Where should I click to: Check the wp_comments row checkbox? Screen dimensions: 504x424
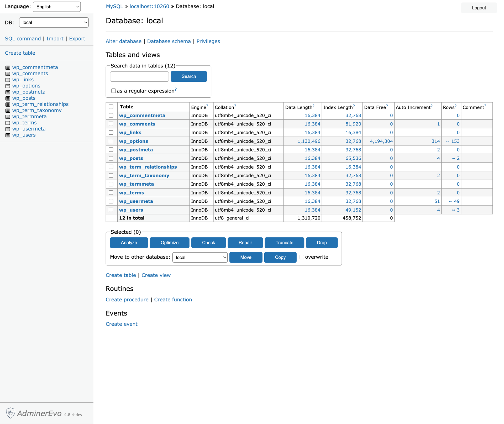tap(111, 124)
